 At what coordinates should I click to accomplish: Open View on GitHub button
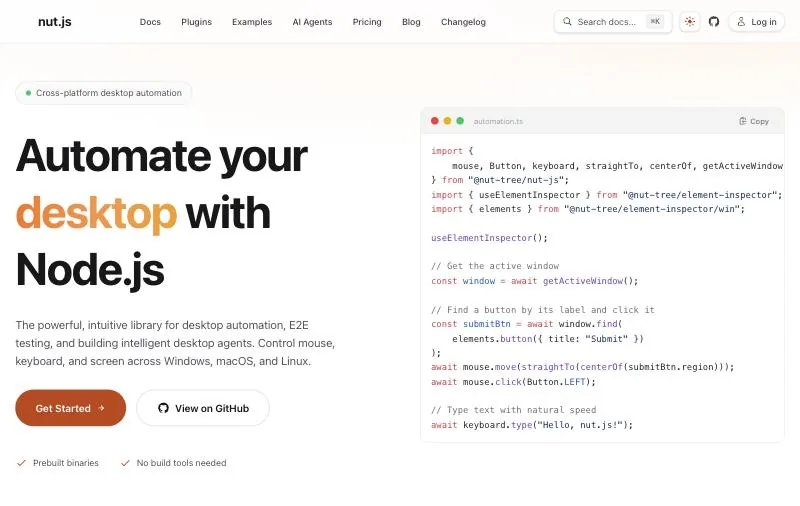(x=203, y=408)
